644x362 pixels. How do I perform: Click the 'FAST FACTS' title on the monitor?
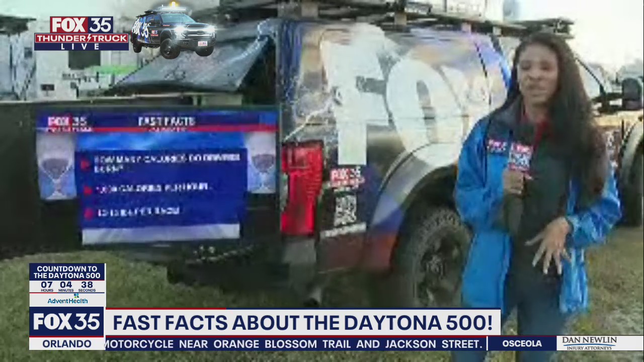click(x=167, y=121)
